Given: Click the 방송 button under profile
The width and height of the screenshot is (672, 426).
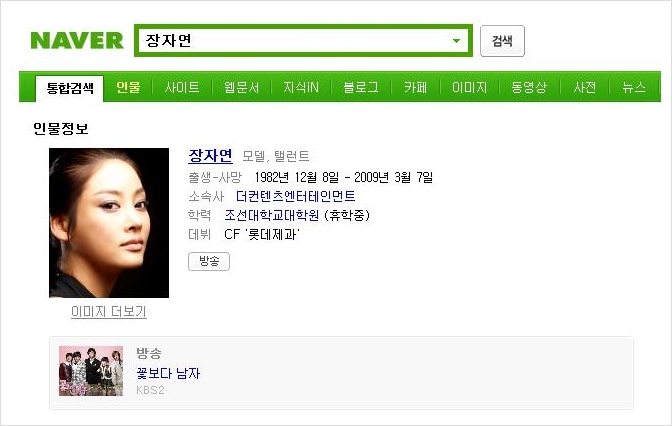Looking at the screenshot, I should (x=209, y=261).
